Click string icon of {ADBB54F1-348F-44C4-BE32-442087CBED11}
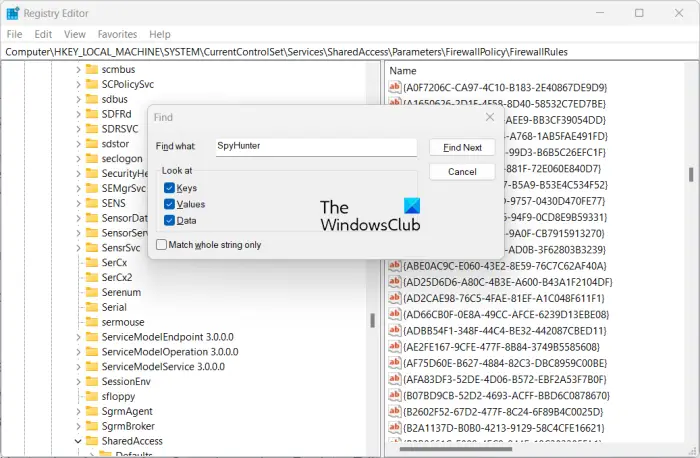The width and height of the screenshot is (700, 458). pos(394,330)
